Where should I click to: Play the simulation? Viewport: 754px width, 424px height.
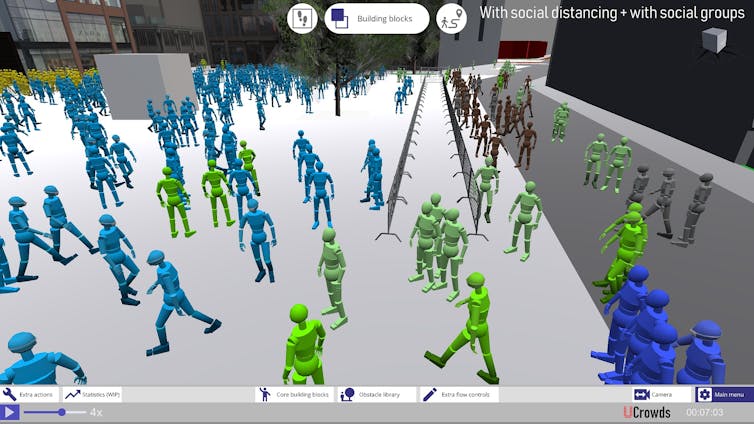tap(10, 412)
